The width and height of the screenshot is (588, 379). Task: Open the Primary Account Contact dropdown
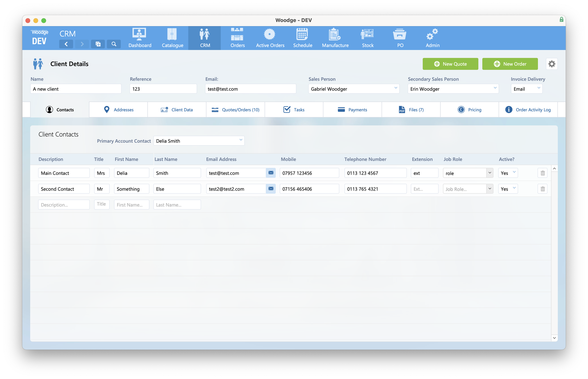pos(241,140)
